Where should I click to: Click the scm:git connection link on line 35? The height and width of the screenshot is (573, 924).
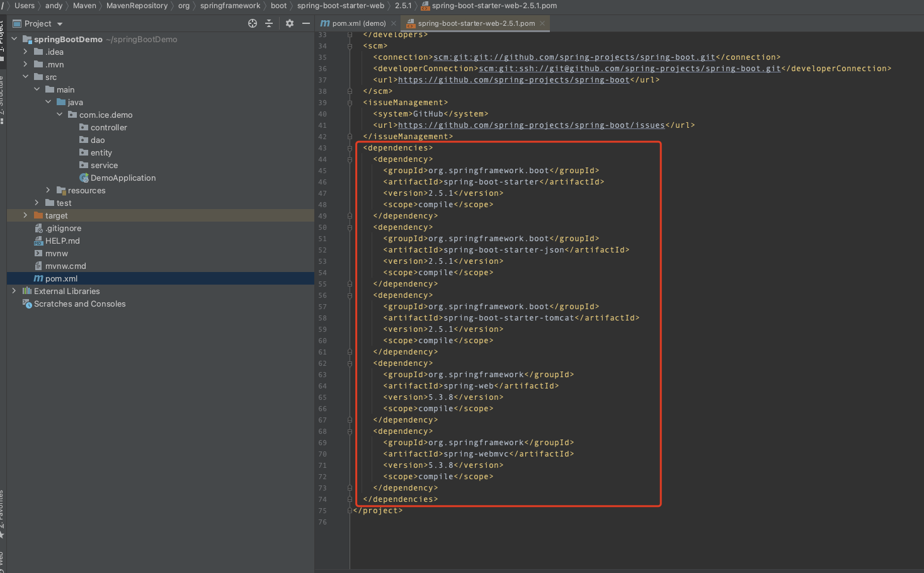(x=574, y=57)
